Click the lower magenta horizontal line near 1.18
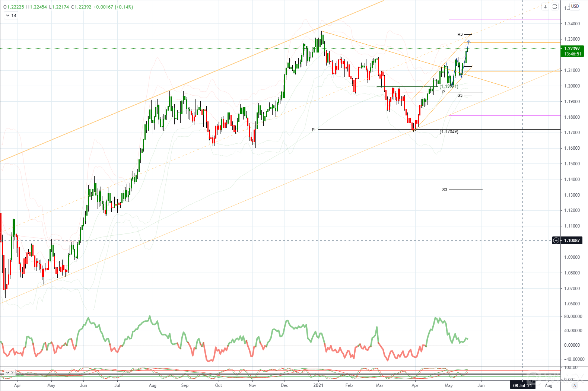588x391 pixels. [503, 115]
